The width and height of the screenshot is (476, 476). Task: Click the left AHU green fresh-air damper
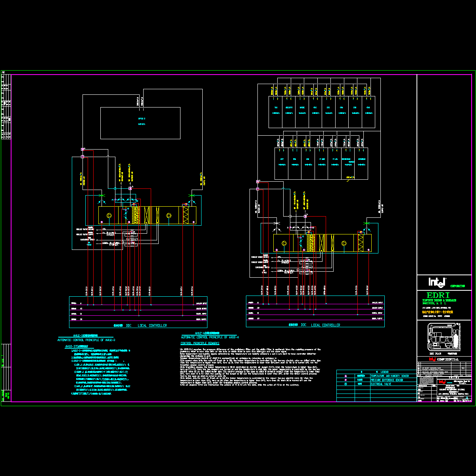pos(102,196)
